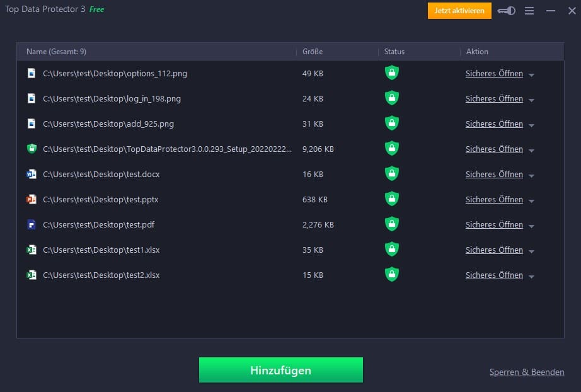Image resolution: width=581 pixels, height=392 pixels.
Task: Click Sicheres Öffnen for test.docx
Action: tap(494, 174)
